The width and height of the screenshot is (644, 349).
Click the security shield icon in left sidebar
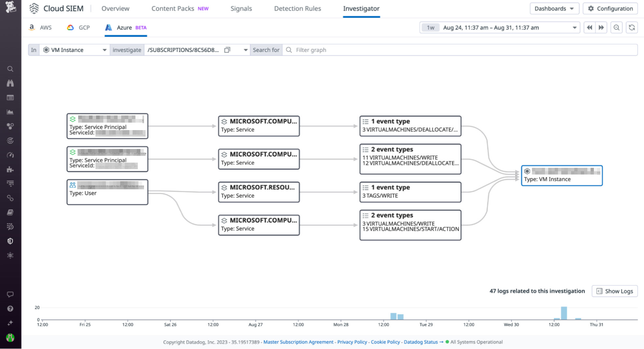pyautogui.click(x=10, y=241)
